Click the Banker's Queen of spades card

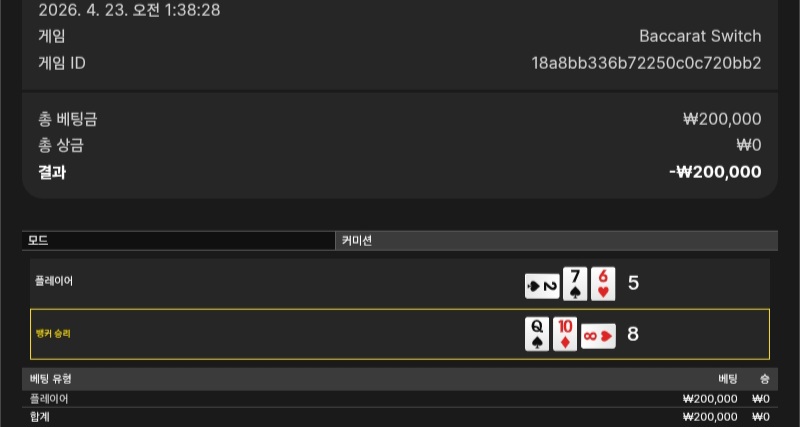click(537, 334)
